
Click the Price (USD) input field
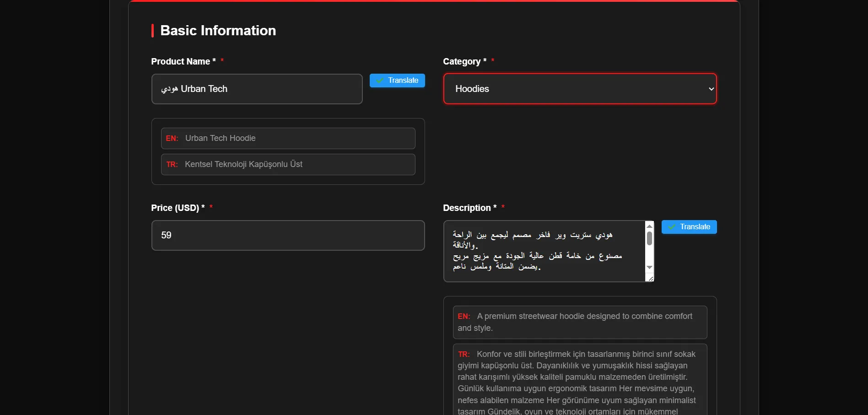[x=288, y=235]
